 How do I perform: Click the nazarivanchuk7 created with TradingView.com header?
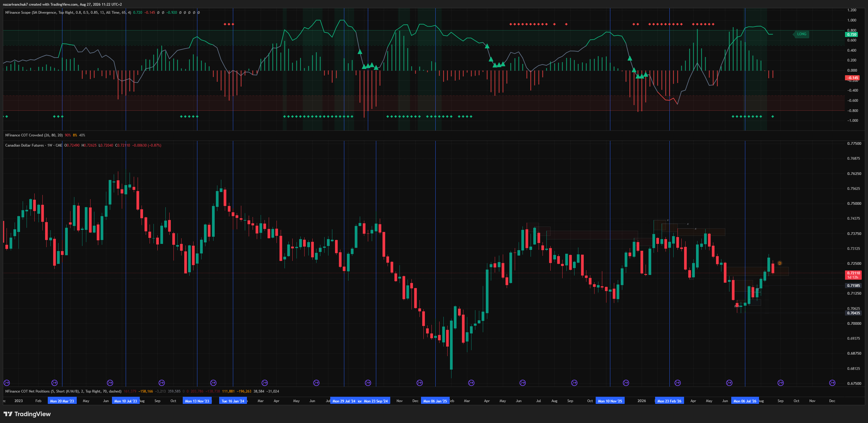(x=62, y=4)
